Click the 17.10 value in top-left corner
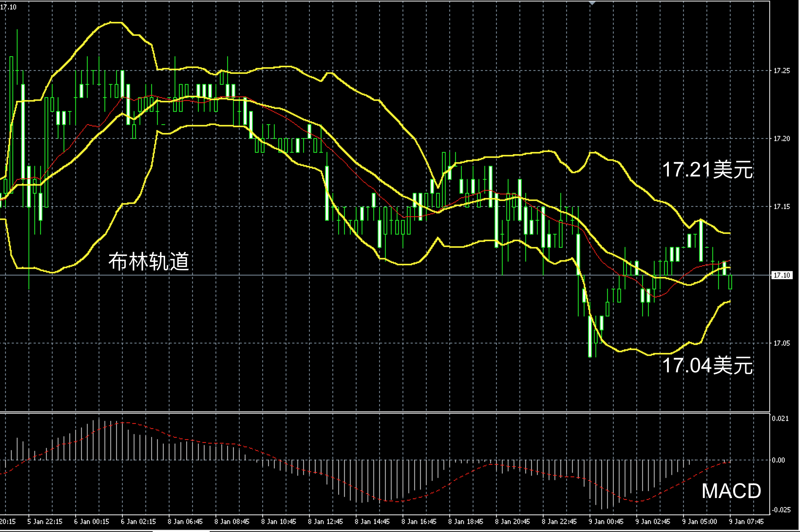Viewport: 800px width, 532px height. pos(8,7)
